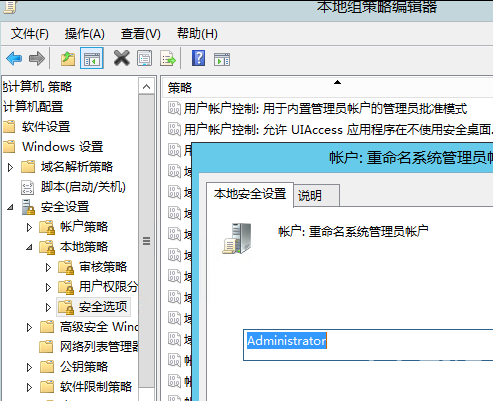Click the Export list toolbar icon
The height and width of the screenshot is (401, 493).
(168, 59)
